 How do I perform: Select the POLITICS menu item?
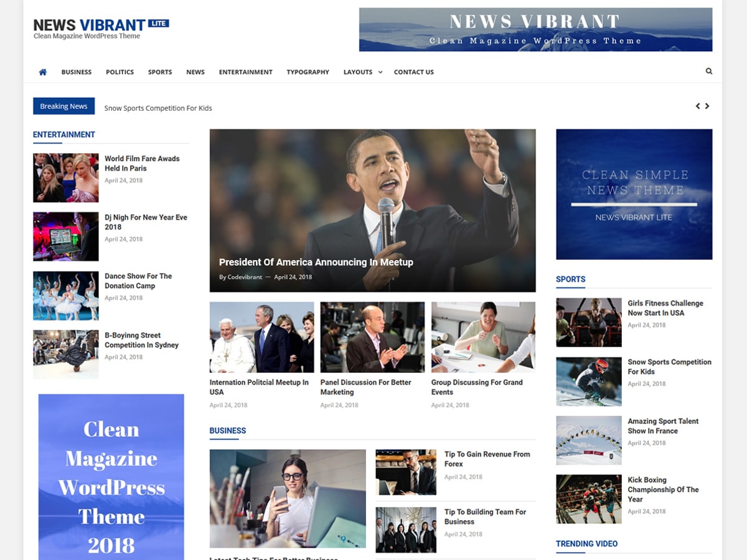[x=120, y=72]
